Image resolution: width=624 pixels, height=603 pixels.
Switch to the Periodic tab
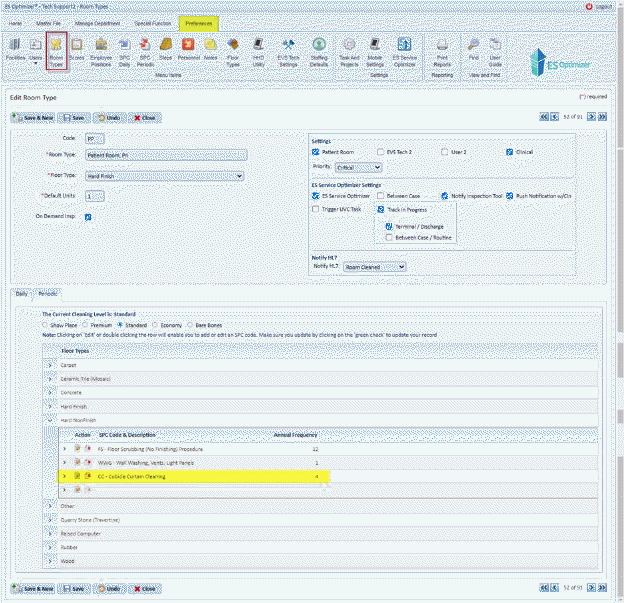click(47, 293)
